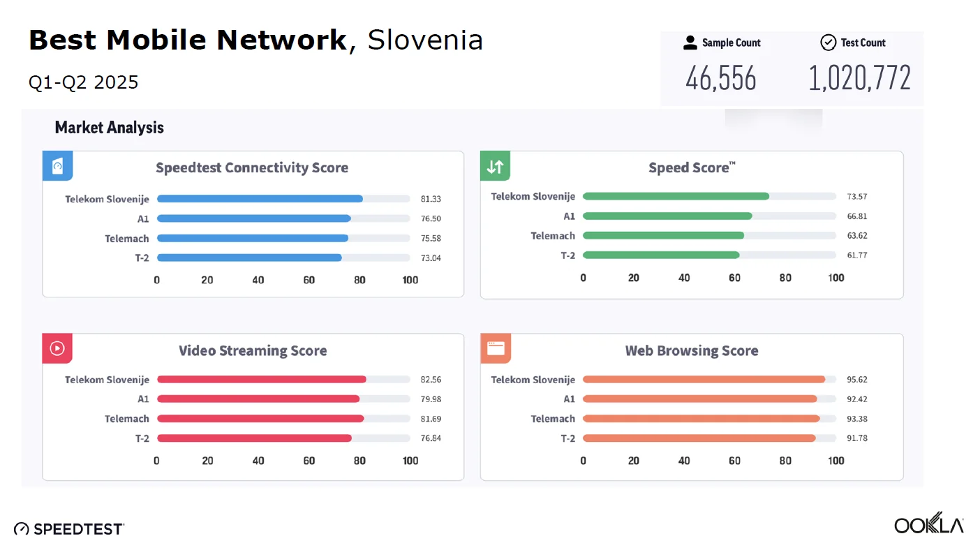Click the green Speed Score arrows icon
Image resolution: width=980 pixels, height=550 pixels.
(495, 166)
